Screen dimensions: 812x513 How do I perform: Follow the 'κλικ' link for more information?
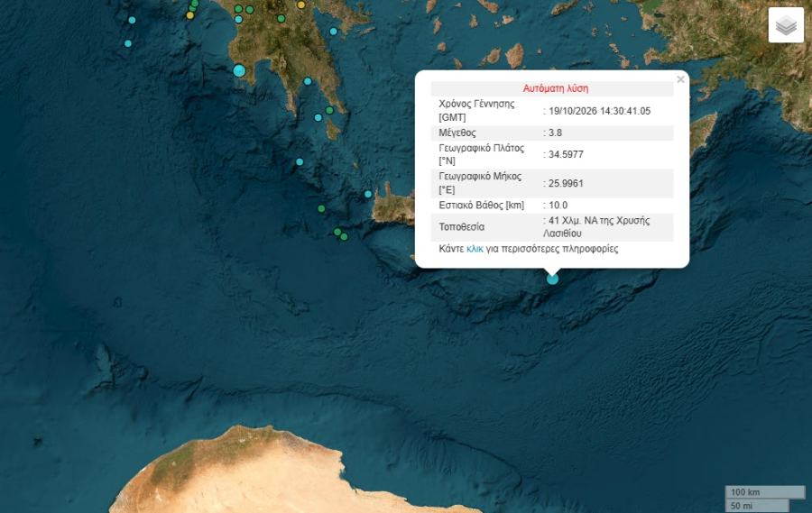point(475,249)
